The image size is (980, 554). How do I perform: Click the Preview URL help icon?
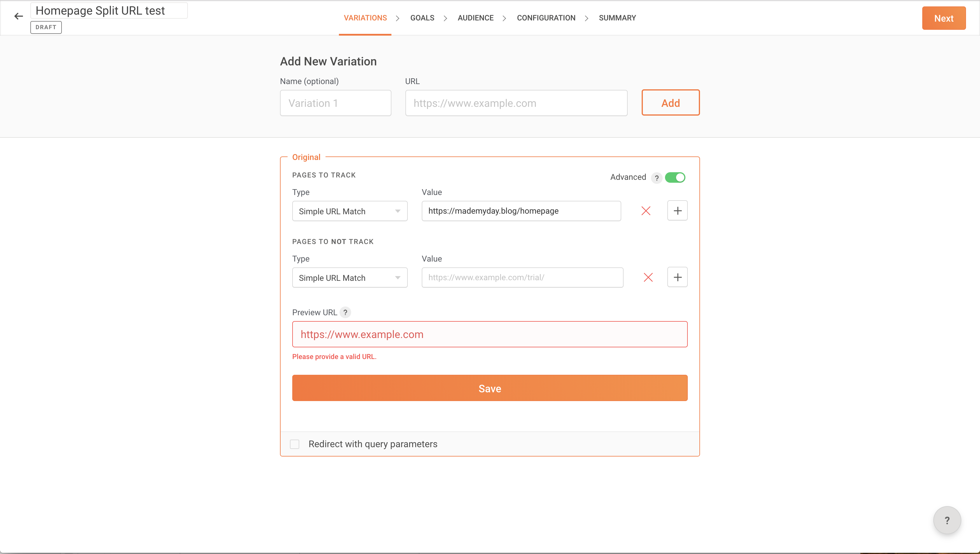point(345,313)
